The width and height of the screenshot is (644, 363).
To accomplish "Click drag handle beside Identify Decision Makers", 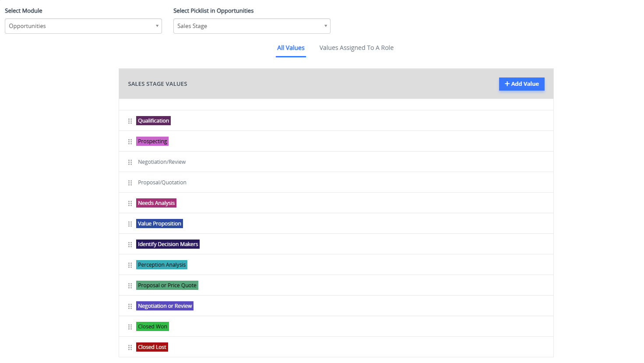I will (x=130, y=244).
